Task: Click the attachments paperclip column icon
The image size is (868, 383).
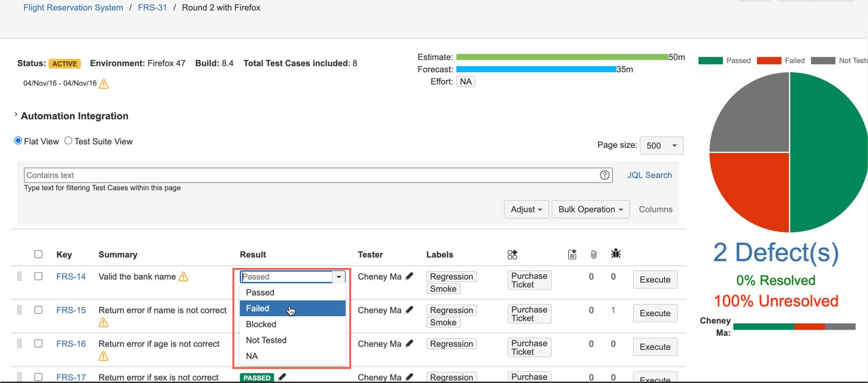Action: 593,255
